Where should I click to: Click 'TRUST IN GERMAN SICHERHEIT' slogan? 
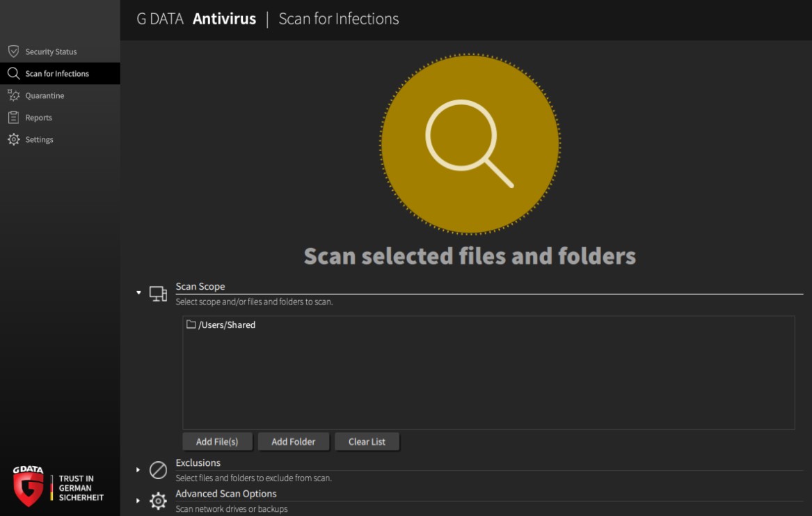coord(81,488)
